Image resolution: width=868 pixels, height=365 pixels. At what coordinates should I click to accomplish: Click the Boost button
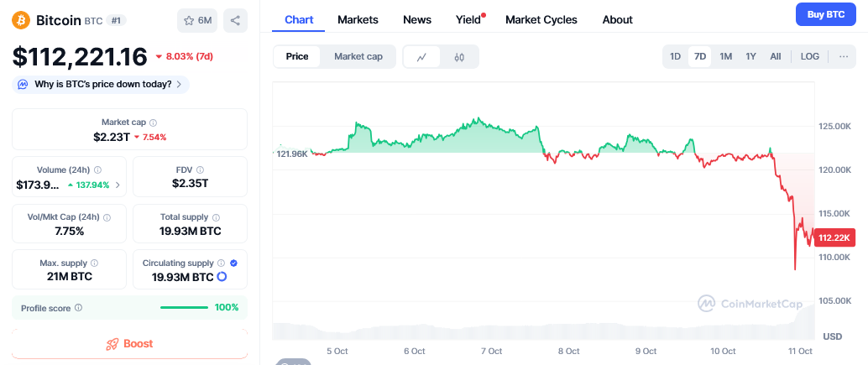[129, 343]
